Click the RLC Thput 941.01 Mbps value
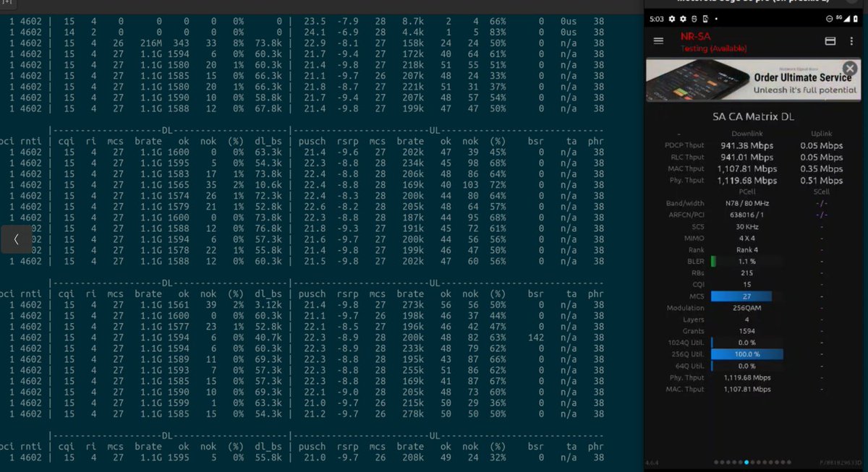 (x=747, y=157)
